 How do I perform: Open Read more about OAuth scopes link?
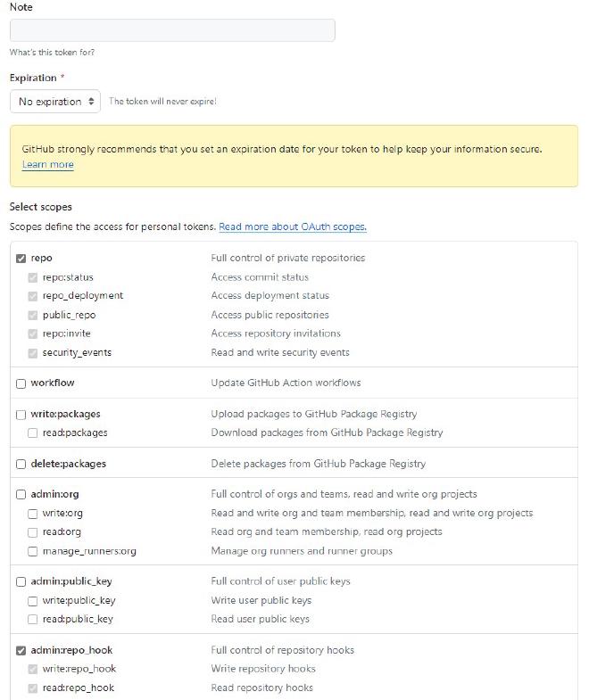point(292,226)
